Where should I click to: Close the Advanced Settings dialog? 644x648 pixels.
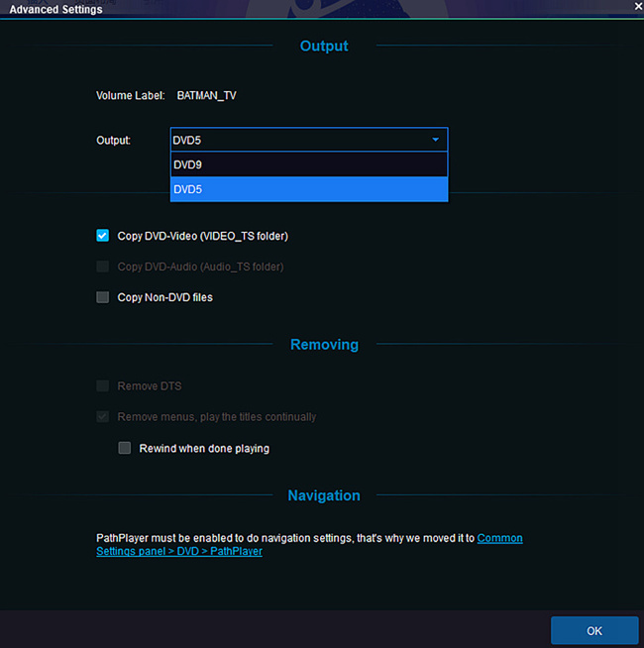click(x=634, y=8)
